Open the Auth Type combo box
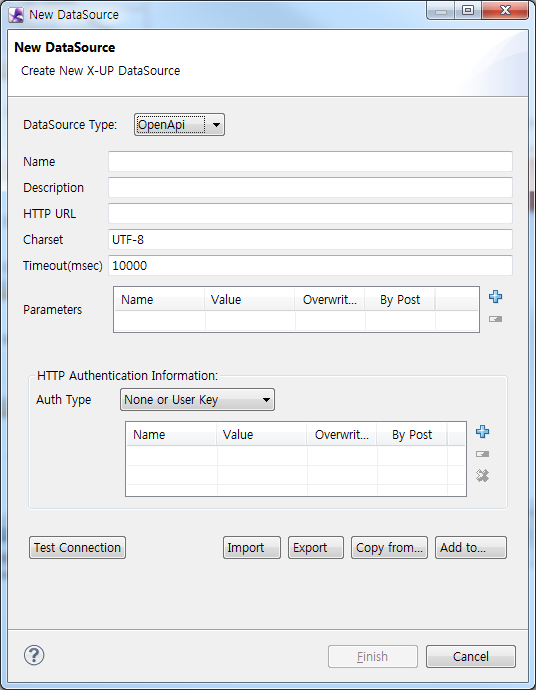This screenshot has height=690, width=536. pyautogui.click(x=198, y=400)
